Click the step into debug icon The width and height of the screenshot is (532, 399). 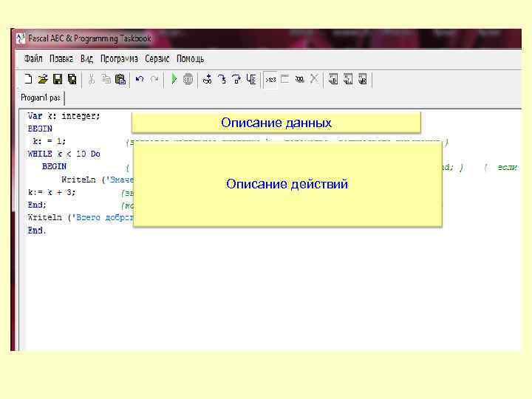coord(222,79)
